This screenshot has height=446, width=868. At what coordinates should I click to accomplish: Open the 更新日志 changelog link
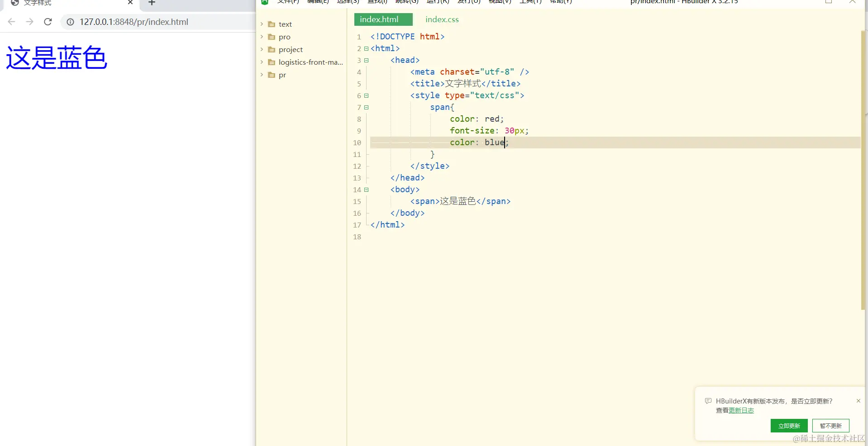point(741,410)
